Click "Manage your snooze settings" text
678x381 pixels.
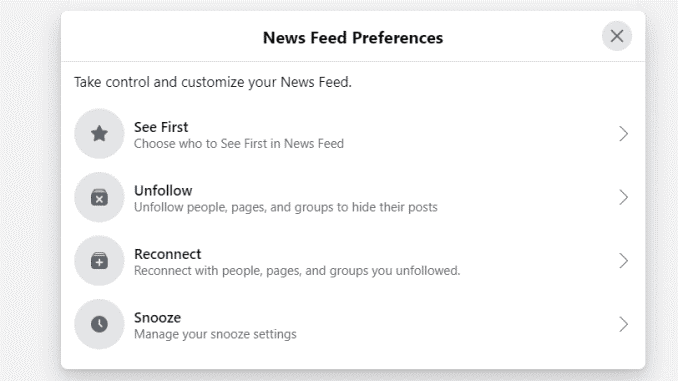click(215, 334)
